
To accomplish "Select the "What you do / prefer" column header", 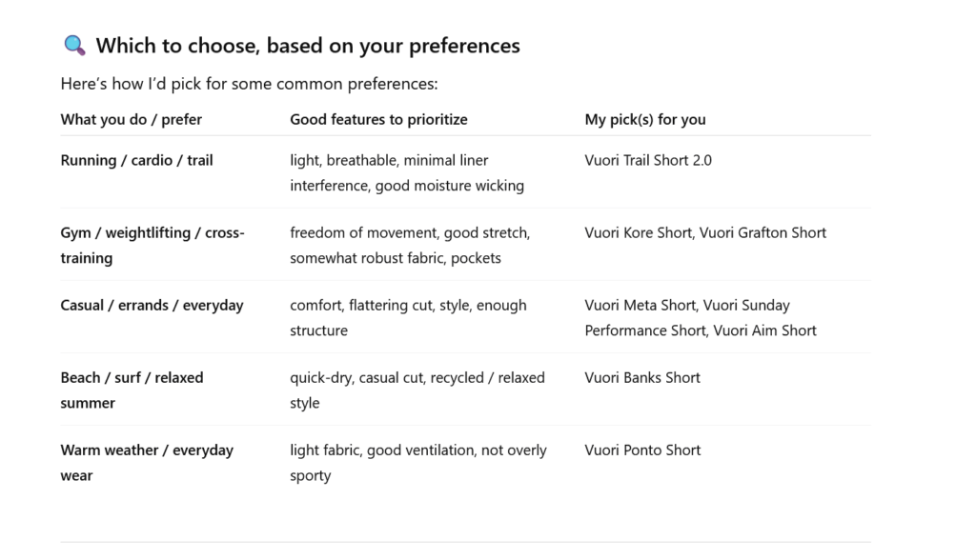I will pos(132,119).
